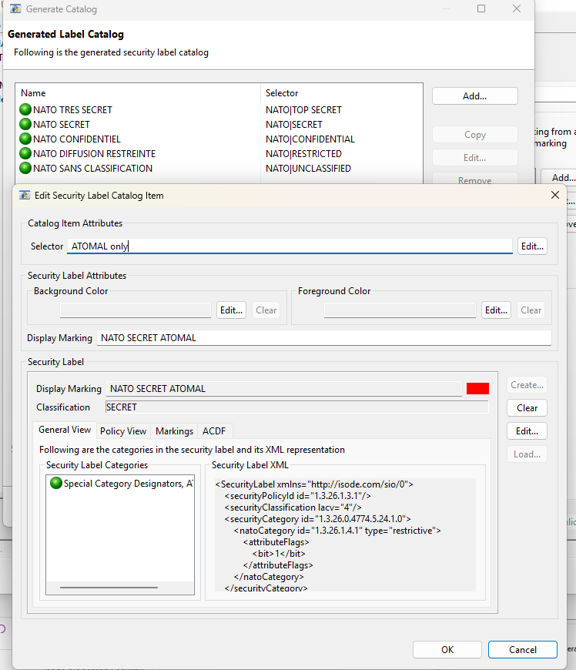Click green icon beside NATO DIFFUSION RESTREINTE

coord(26,153)
